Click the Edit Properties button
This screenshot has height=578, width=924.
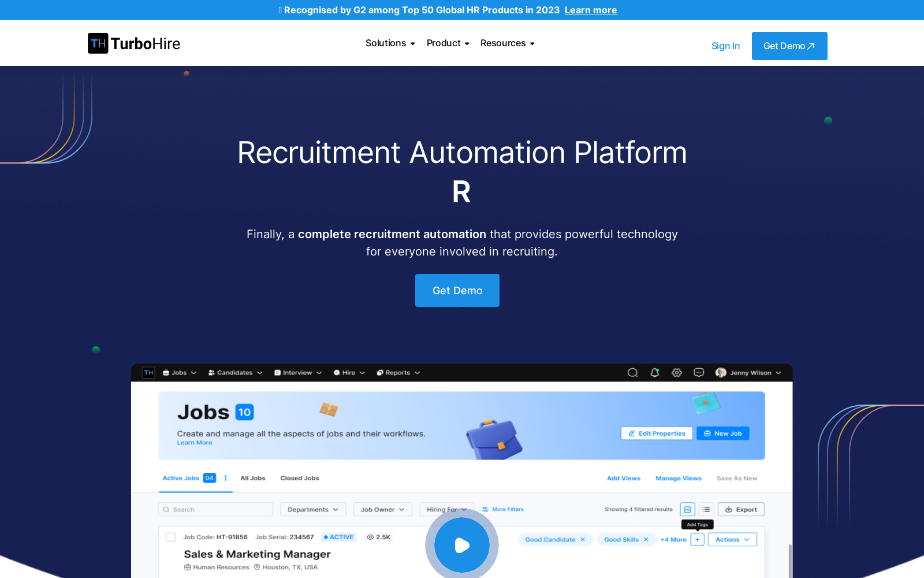tap(657, 433)
